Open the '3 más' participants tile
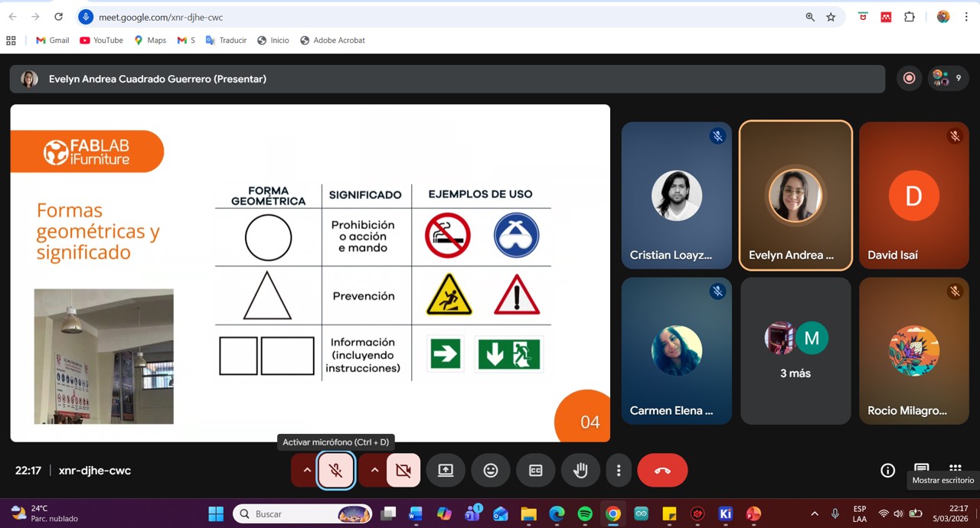Viewport: 980px width, 528px height. pos(795,350)
